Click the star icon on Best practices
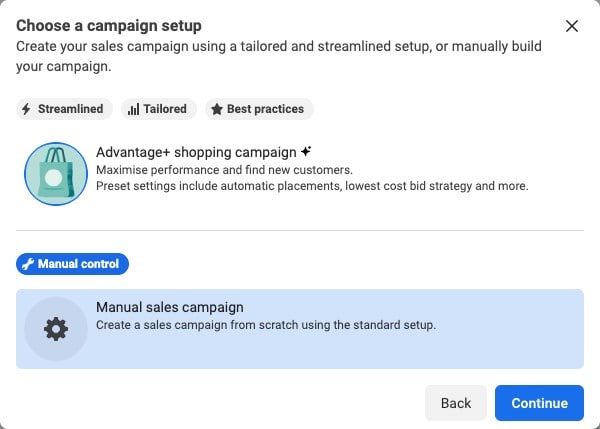Image resolution: width=600 pixels, height=429 pixels. [217, 109]
